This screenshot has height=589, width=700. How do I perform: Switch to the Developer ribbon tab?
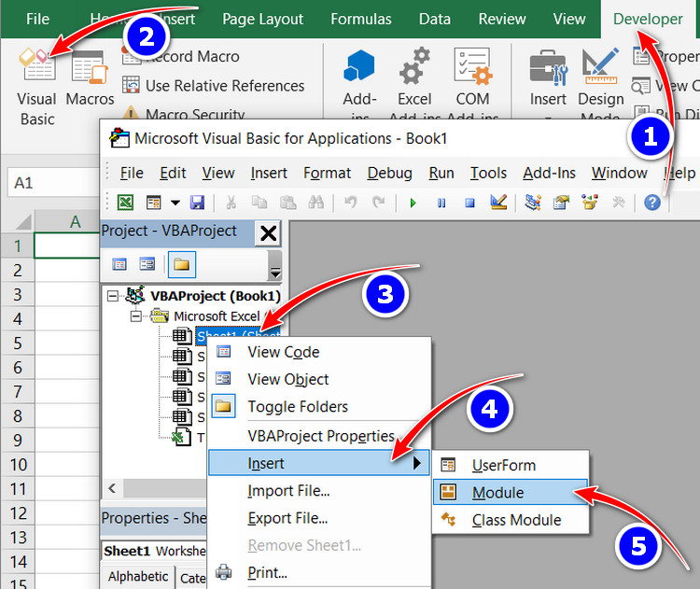(x=648, y=20)
